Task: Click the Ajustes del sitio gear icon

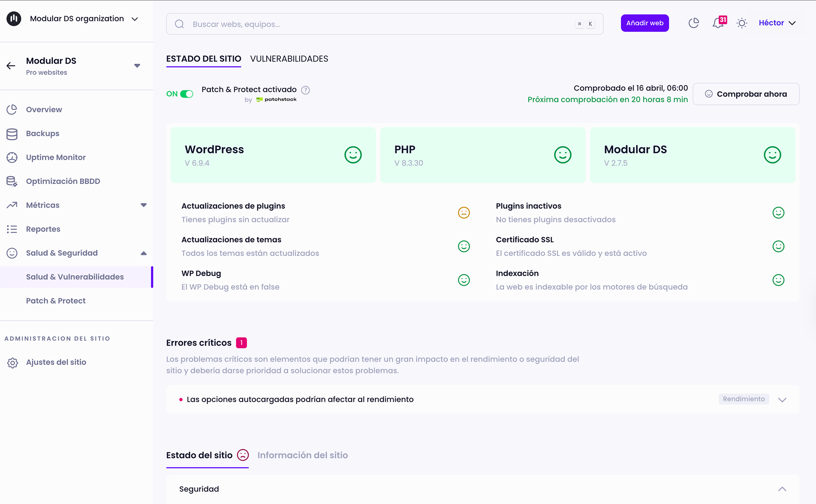Action: [12, 363]
